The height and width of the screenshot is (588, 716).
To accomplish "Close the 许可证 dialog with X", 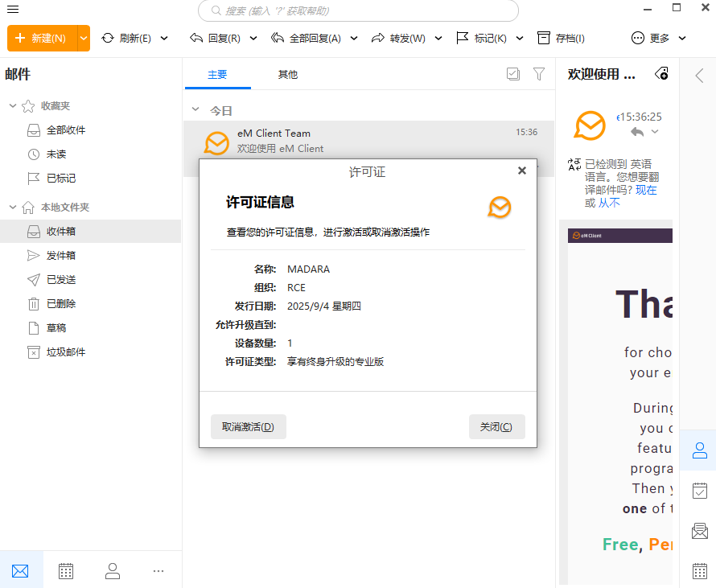I will [x=522, y=171].
